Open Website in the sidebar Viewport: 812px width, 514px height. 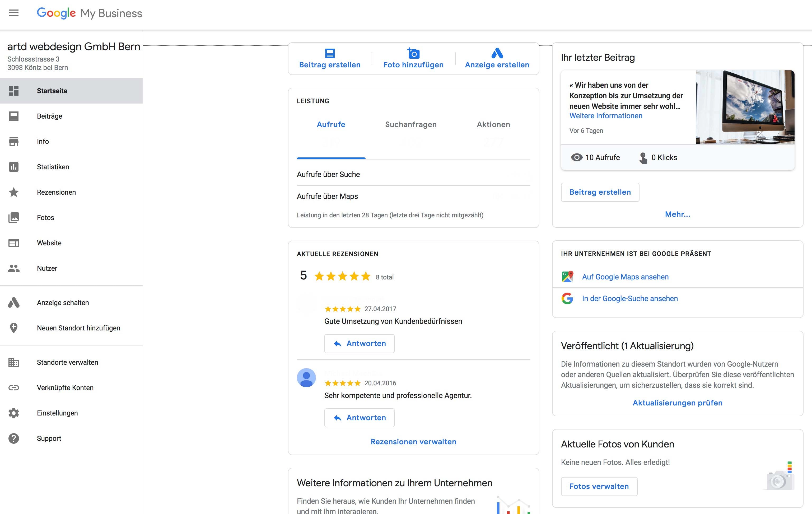point(71,243)
